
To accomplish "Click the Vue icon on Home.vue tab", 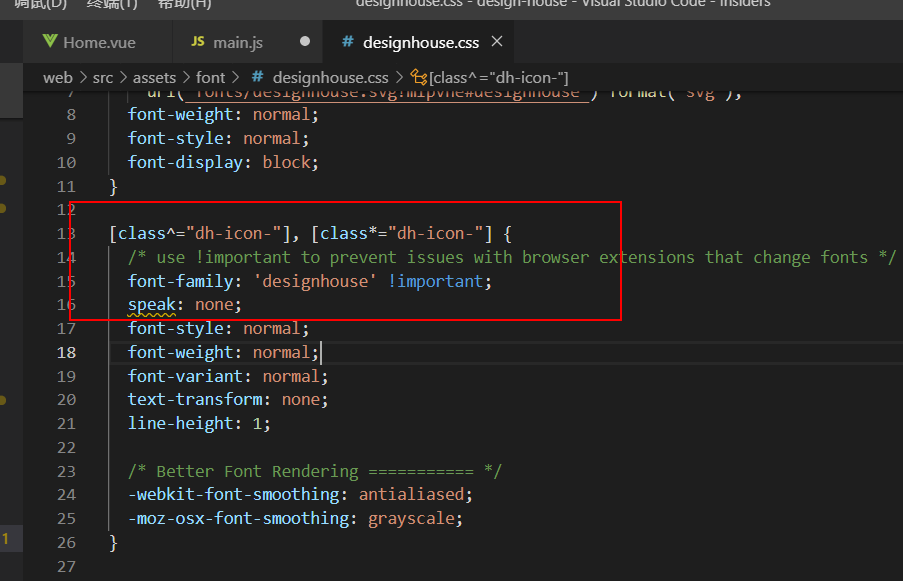I will pos(50,43).
